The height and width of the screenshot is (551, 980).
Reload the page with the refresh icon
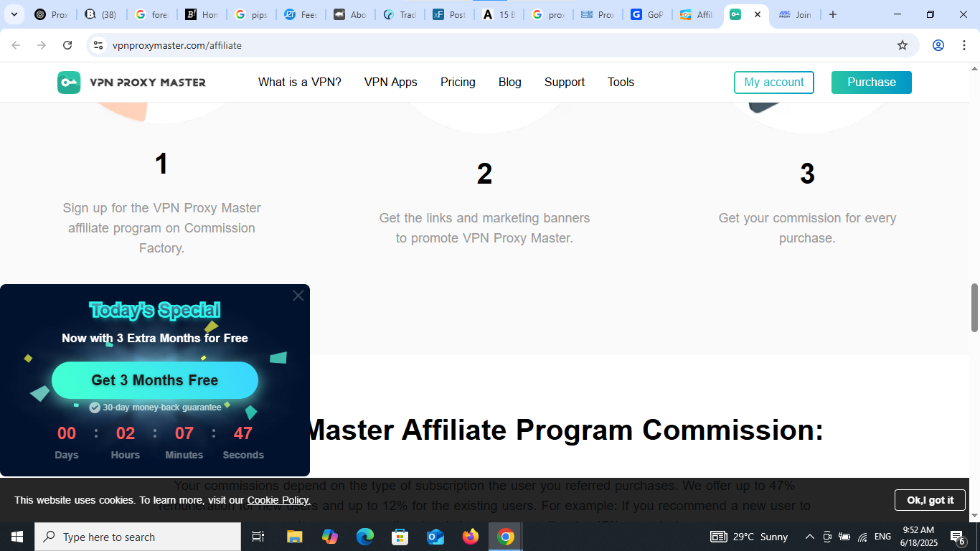pyautogui.click(x=67, y=45)
